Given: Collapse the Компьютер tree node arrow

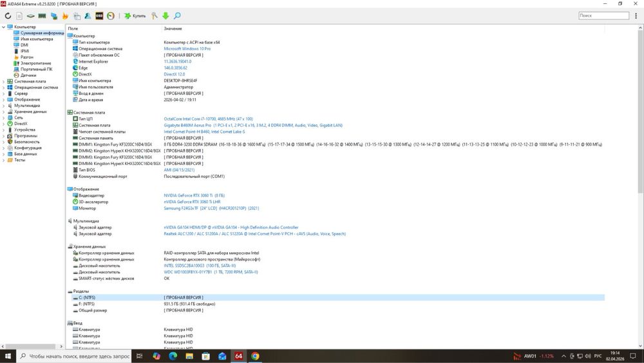Looking at the screenshot, I should click(3, 26).
